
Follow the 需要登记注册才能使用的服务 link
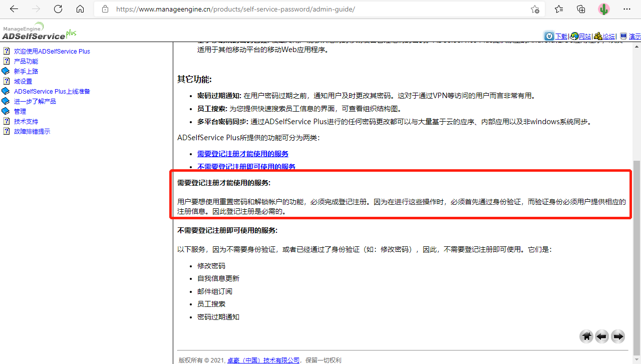(242, 154)
